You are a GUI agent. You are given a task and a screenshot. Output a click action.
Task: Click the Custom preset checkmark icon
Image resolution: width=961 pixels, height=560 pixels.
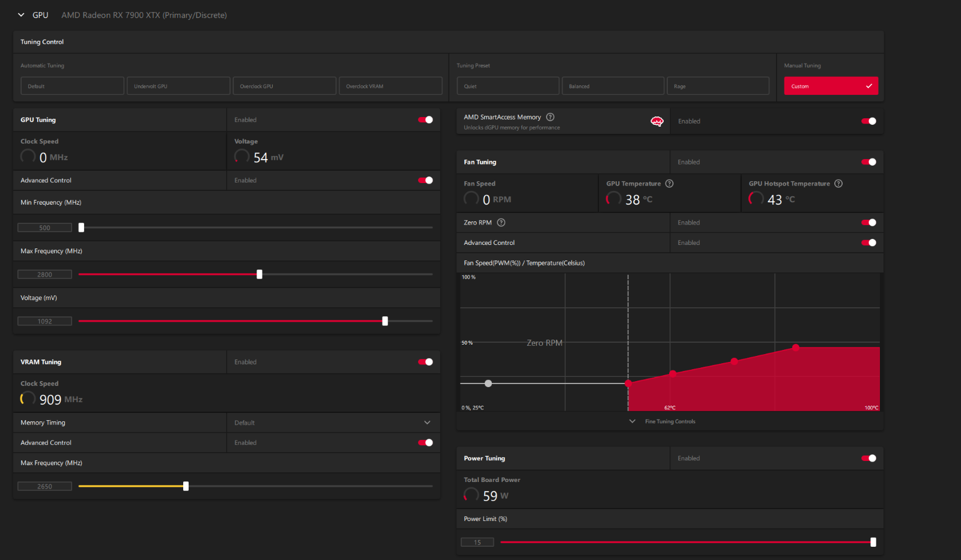(x=869, y=86)
